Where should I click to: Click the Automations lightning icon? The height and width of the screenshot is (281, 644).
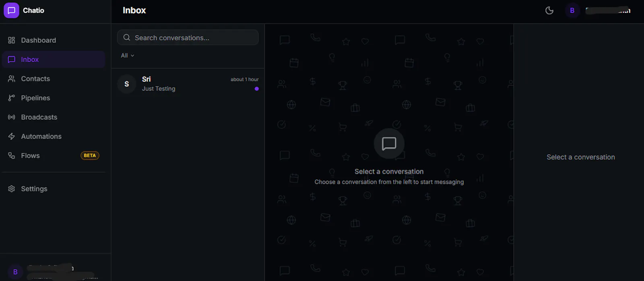(x=11, y=137)
